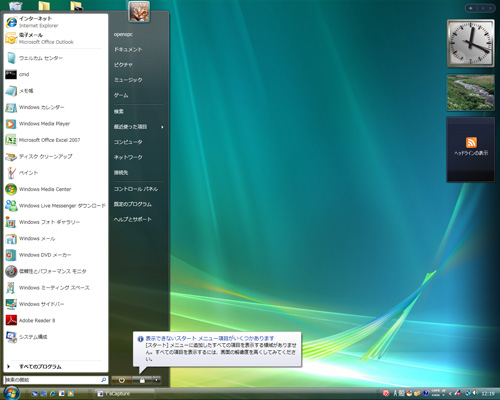The width and height of the screenshot is (500, 400).
Task: Click the Windows Start orb
Action: (11, 393)
